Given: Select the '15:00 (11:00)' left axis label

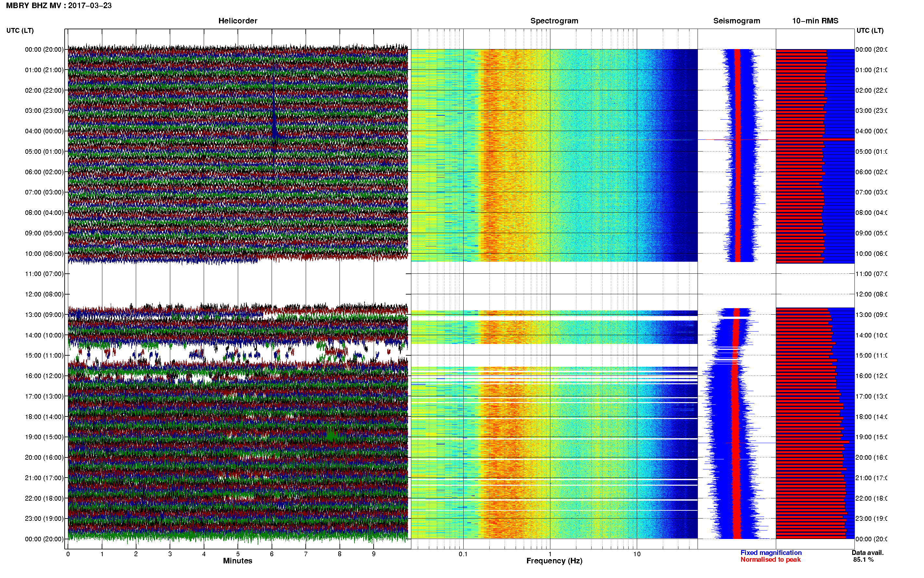Looking at the screenshot, I should point(44,356).
